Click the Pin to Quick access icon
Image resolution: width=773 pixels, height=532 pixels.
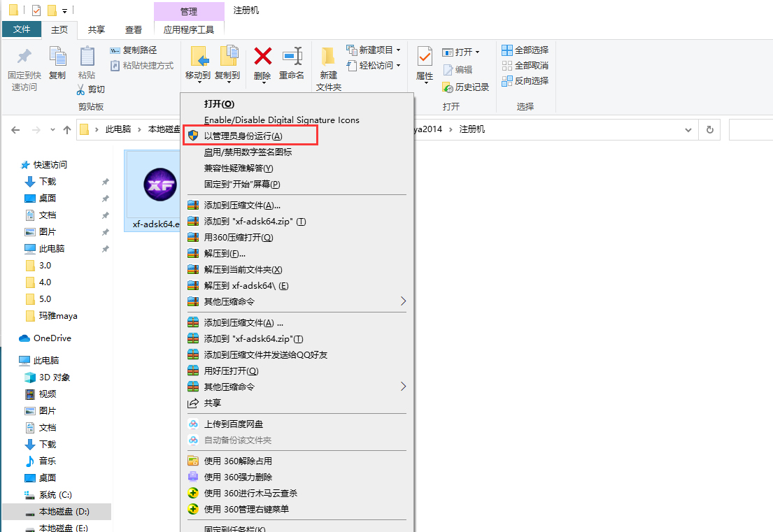click(x=24, y=57)
